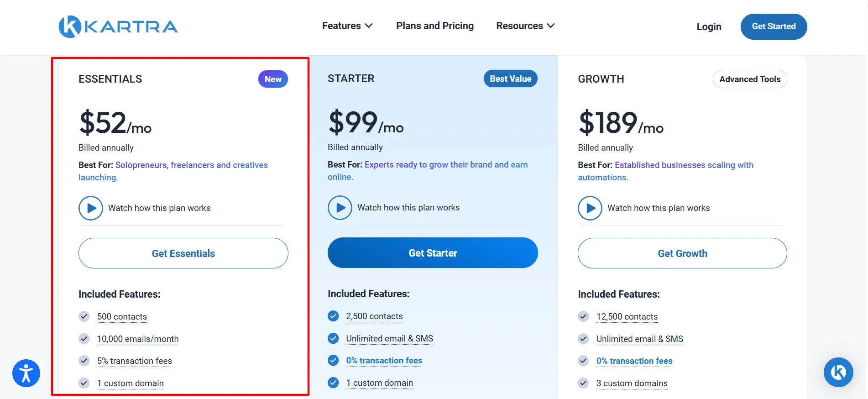Open the accessibility widget icon
Viewport: 868px width, 399px height.
(26, 373)
